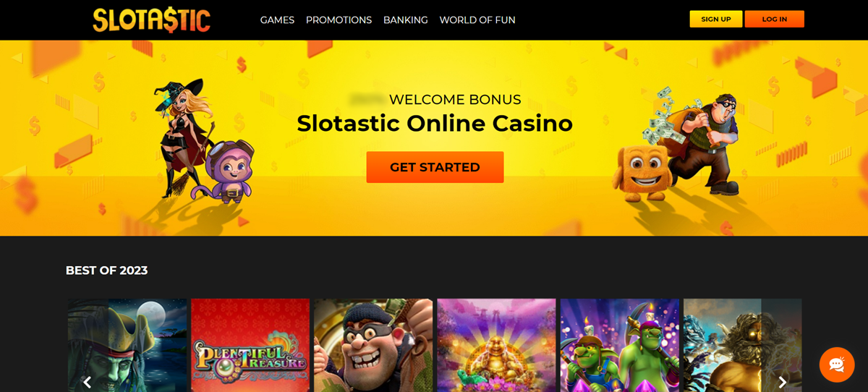Open the green goblin miners game thumbnail
The image size is (868, 392).
point(620,345)
